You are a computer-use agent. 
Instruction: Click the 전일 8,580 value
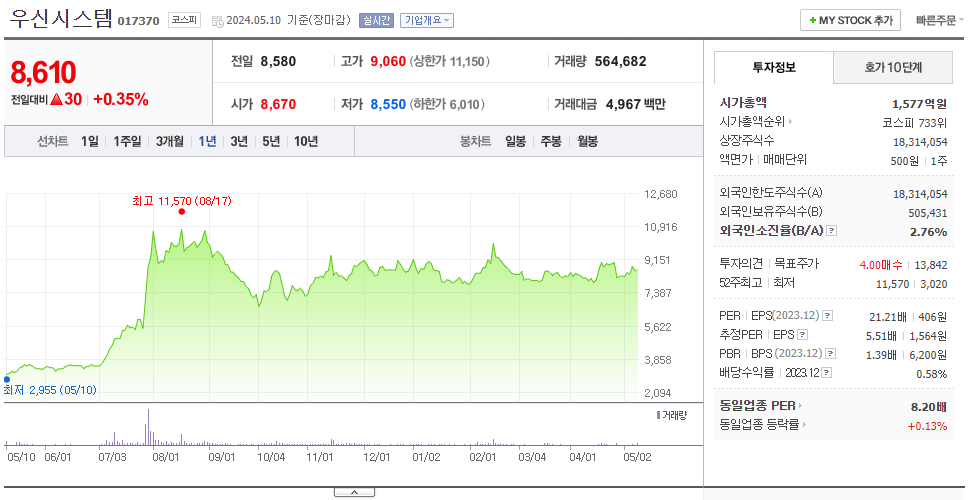click(x=278, y=61)
